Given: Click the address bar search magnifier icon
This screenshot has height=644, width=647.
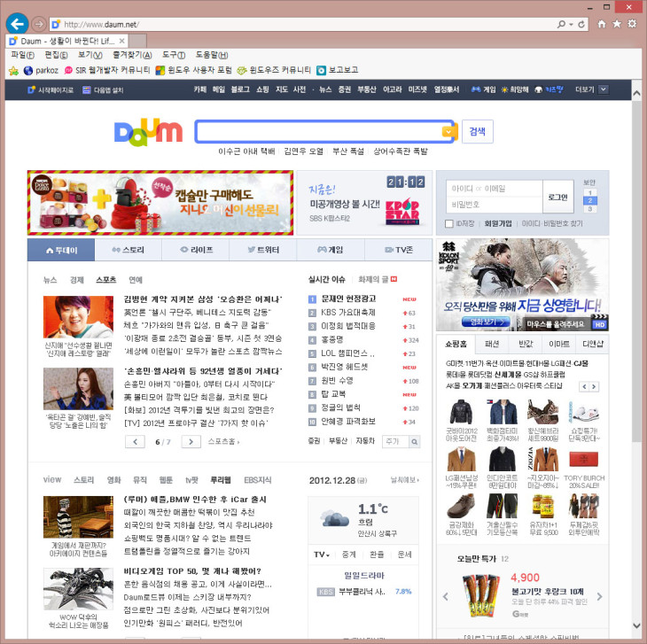Looking at the screenshot, I should 561,24.
